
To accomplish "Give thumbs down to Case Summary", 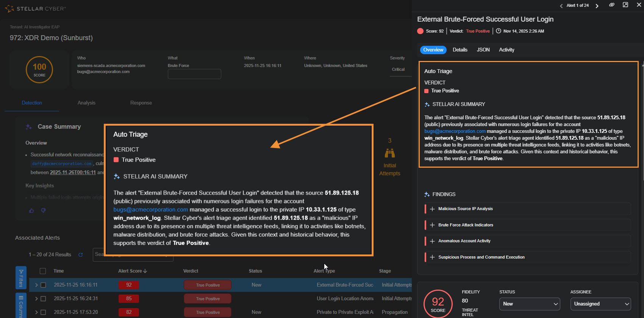I will (x=43, y=210).
